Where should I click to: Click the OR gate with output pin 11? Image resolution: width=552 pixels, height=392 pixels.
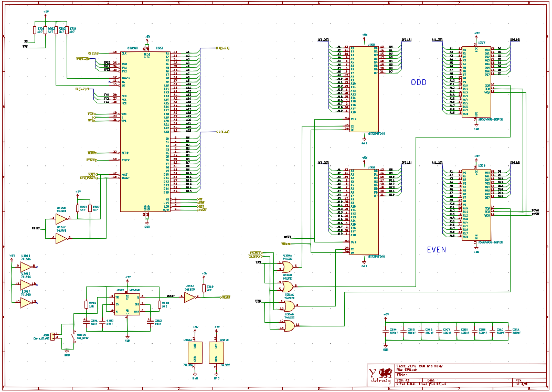point(289,325)
